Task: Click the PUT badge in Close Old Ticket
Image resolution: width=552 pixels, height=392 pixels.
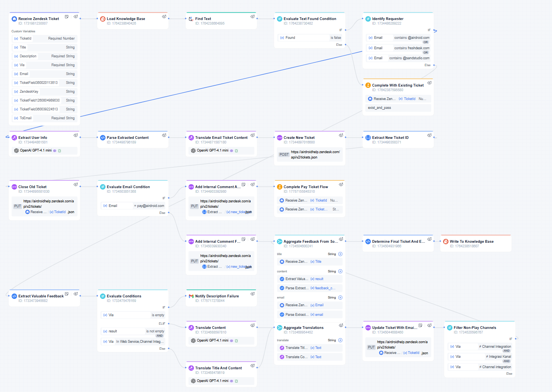Action: coord(17,206)
